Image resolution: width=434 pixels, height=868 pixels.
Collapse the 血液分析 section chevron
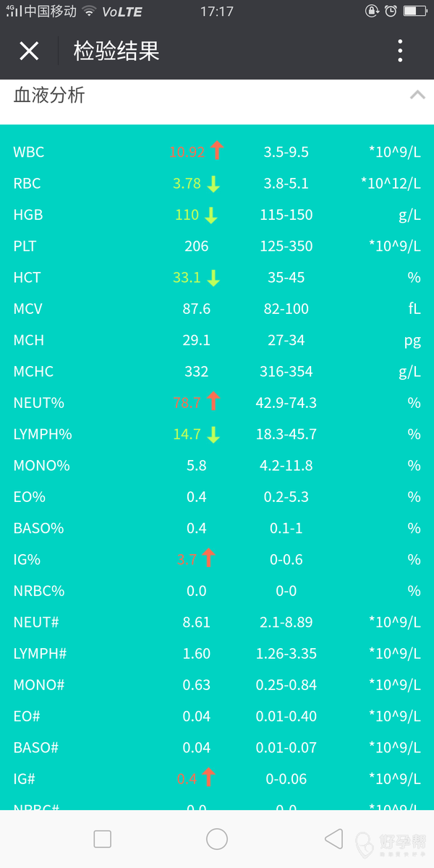[417, 95]
